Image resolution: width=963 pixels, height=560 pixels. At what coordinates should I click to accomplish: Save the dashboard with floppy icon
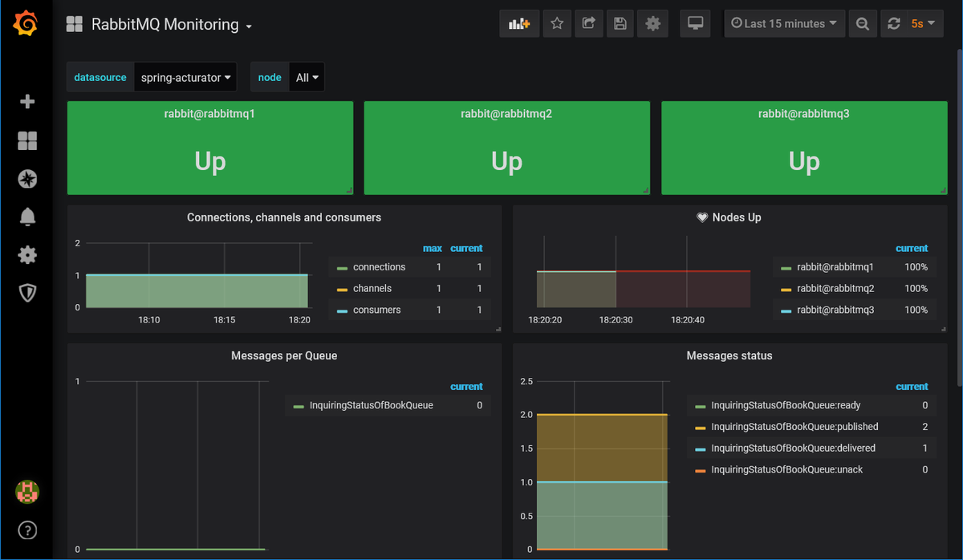tap(620, 24)
